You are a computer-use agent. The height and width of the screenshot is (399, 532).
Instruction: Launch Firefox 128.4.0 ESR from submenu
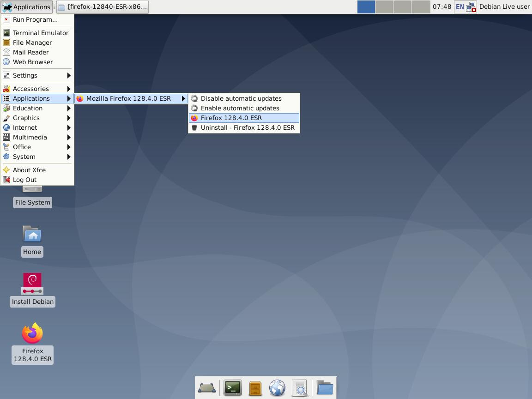point(244,118)
